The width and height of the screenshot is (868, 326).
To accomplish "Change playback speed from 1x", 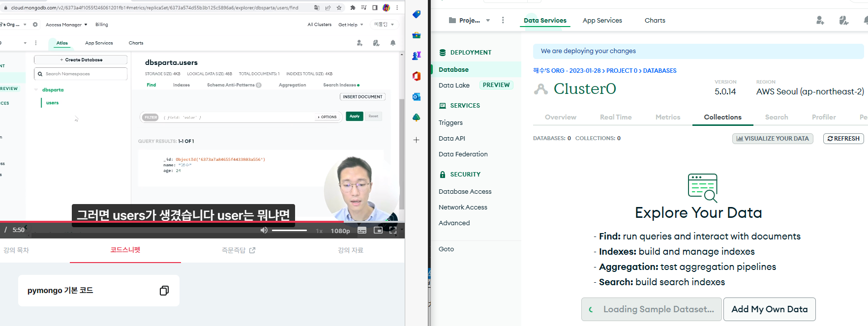I will pyautogui.click(x=319, y=231).
